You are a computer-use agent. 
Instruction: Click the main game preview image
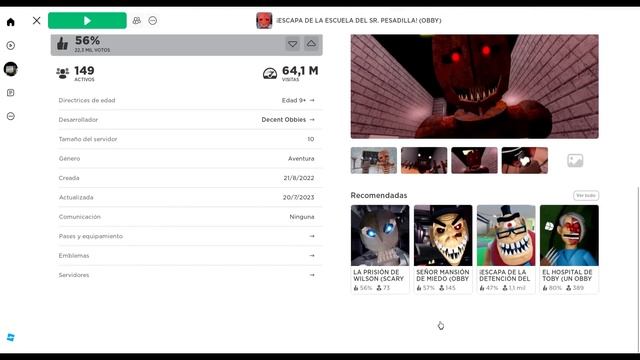coord(474,87)
